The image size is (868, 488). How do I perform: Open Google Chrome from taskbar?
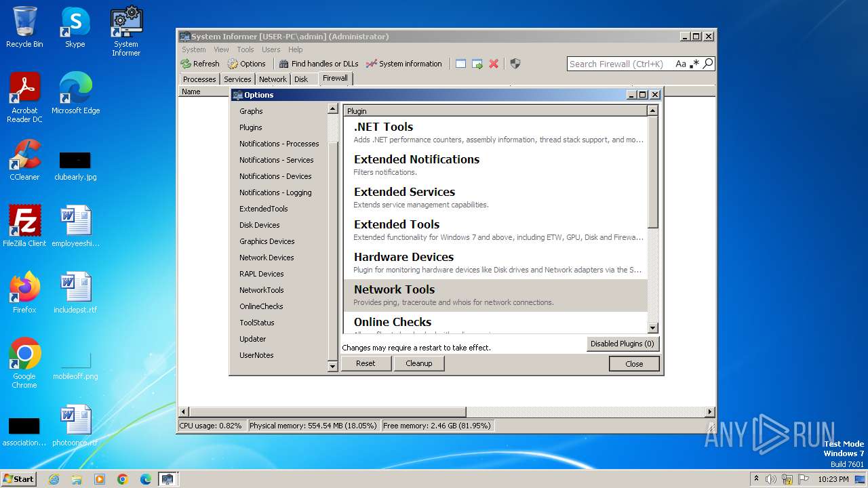pyautogui.click(x=123, y=479)
